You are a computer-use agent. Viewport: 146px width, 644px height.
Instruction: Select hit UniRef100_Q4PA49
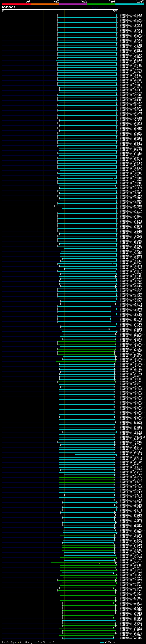131,578
